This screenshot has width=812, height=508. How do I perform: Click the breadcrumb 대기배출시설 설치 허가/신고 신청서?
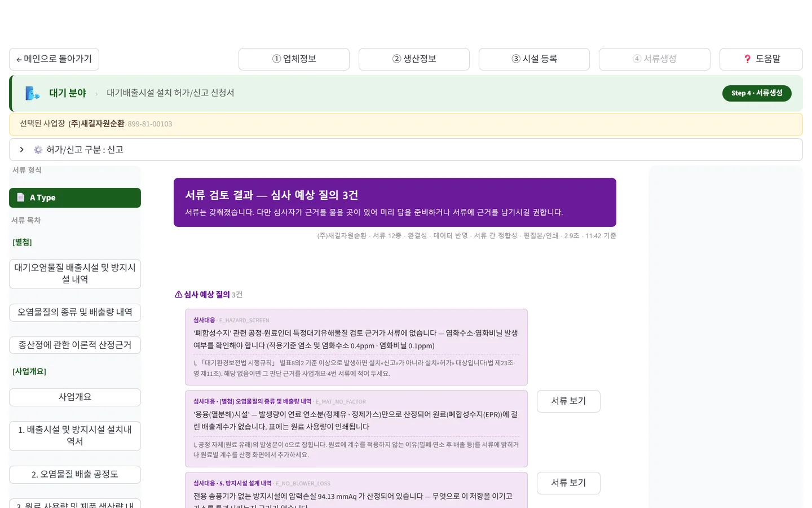pyautogui.click(x=170, y=93)
